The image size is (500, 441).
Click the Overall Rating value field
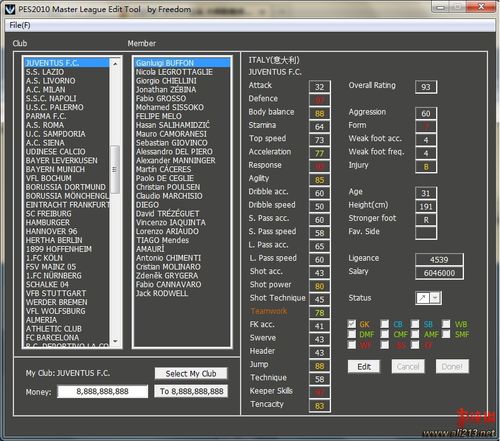click(x=426, y=87)
